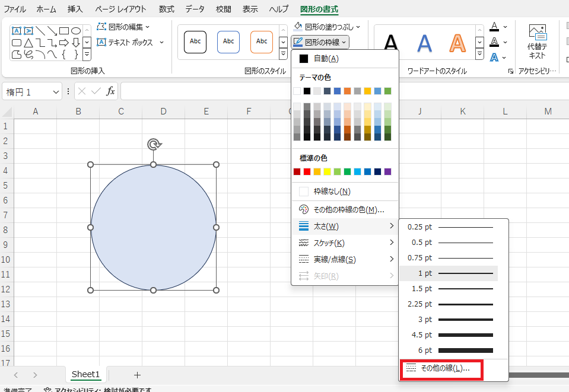Expand the name box dropdown
The height and width of the screenshot is (392, 569).
coord(56,92)
